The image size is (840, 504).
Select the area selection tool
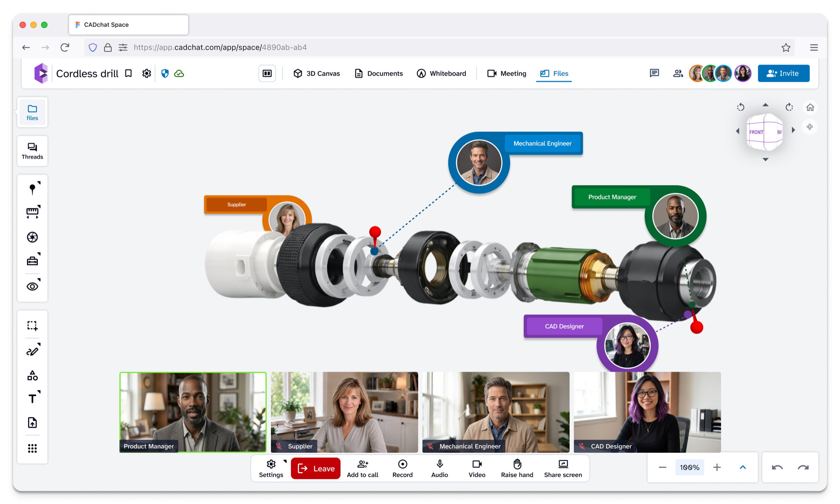pos(32,325)
